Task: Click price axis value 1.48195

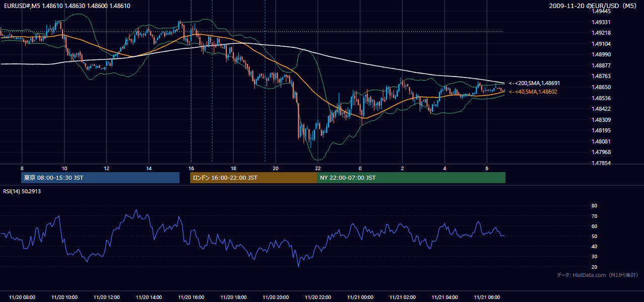Action: click(601, 130)
